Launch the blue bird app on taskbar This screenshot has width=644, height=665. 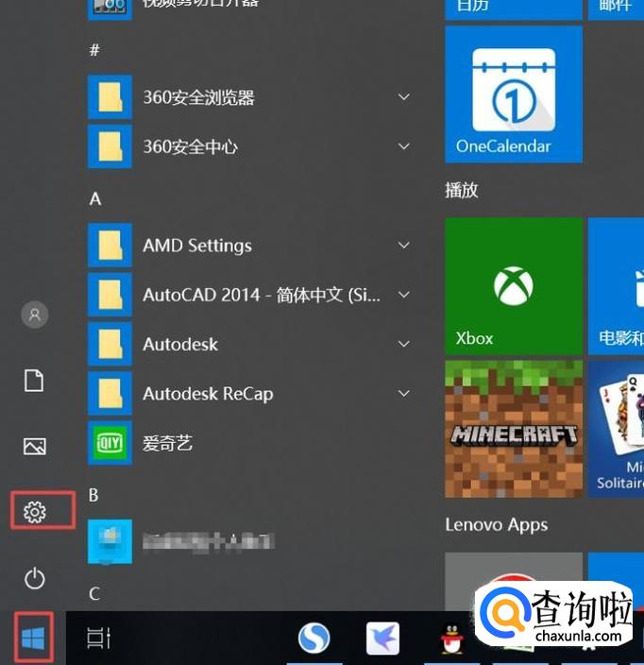tap(382, 638)
